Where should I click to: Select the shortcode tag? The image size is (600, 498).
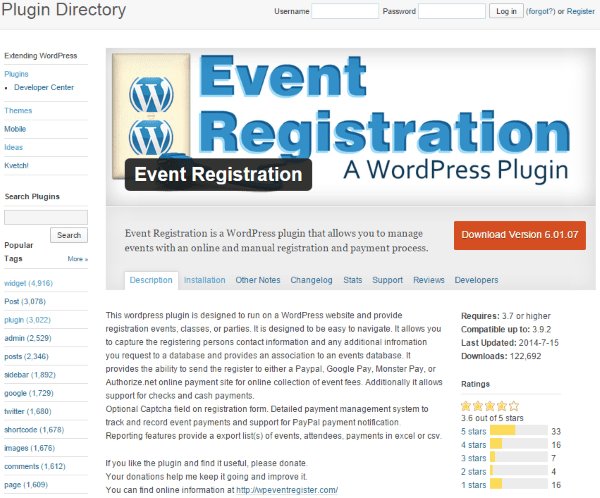pyautogui.click(x=34, y=430)
